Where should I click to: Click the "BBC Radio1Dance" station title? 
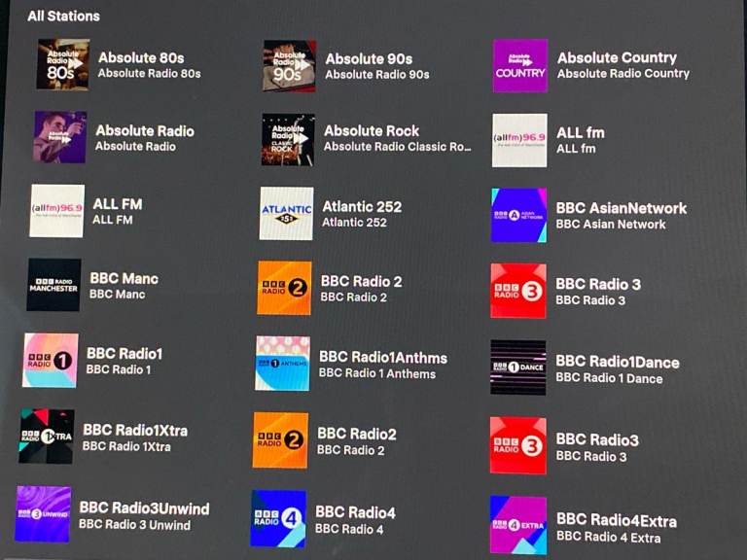point(618,363)
